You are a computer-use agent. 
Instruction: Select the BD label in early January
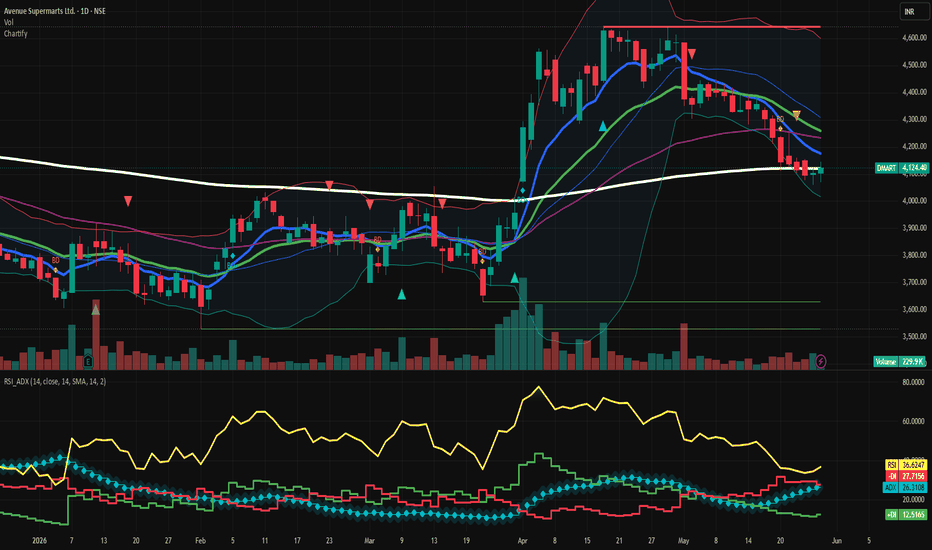coord(55,260)
